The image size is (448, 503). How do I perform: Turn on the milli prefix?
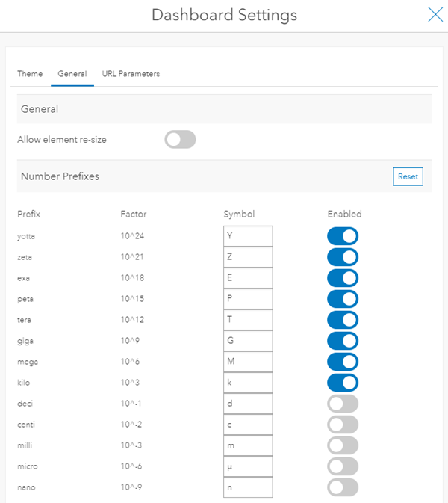pyautogui.click(x=343, y=445)
